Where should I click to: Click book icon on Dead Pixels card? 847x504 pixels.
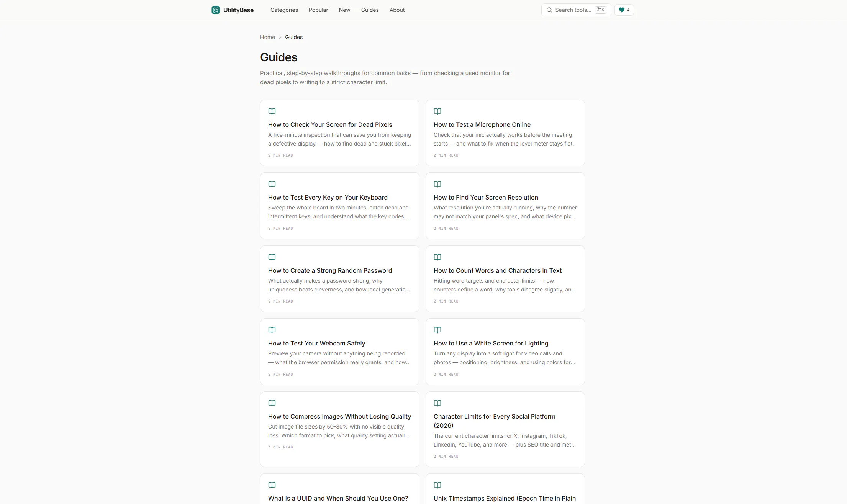coord(272,111)
